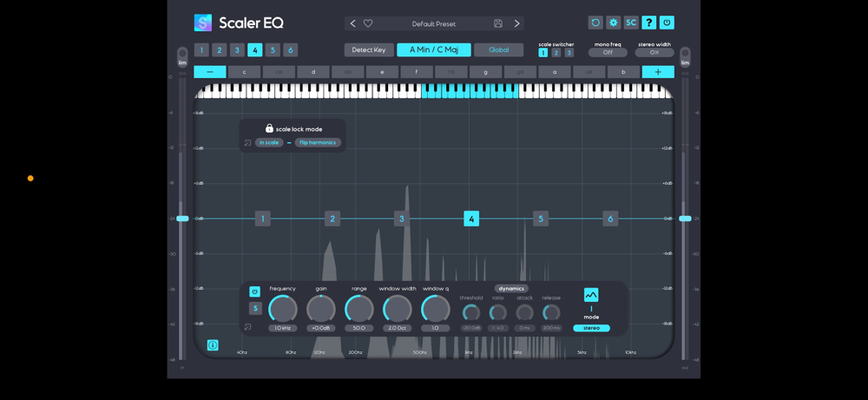
Task: Open the A Min / C Maj key selector
Action: pos(434,49)
